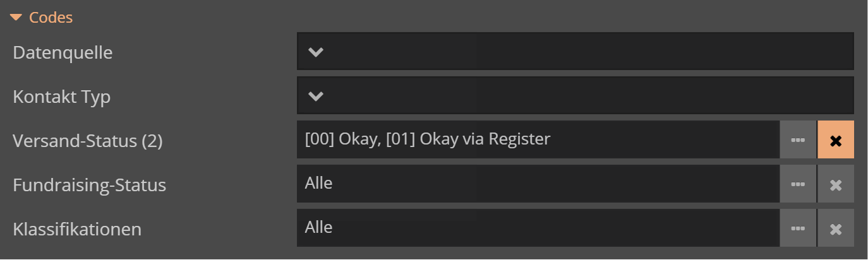The width and height of the screenshot is (868, 260).
Task: Click the Fundraising-Status label
Action: [x=89, y=186]
